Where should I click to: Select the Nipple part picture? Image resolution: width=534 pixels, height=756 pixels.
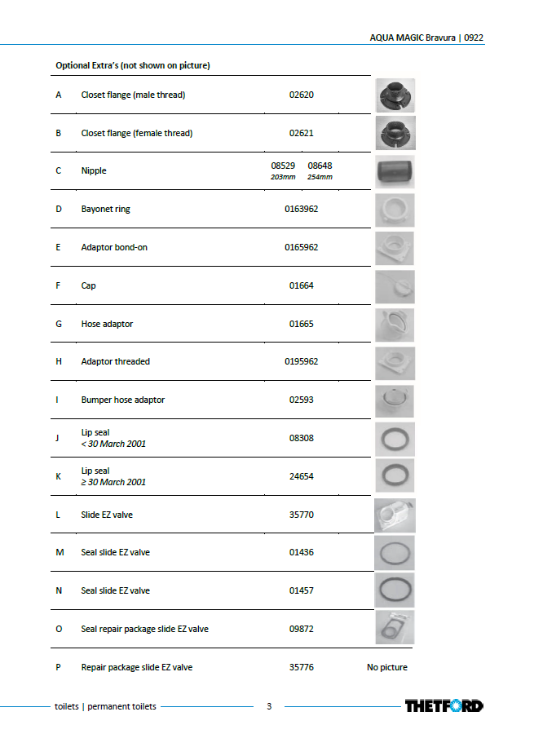click(395, 171)
